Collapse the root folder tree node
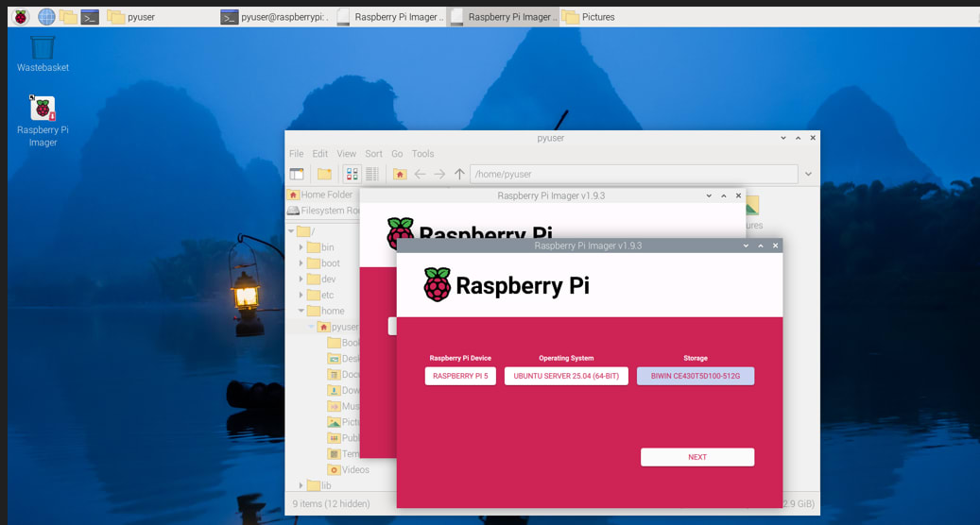Viewport: 980px width, 525px height. 291,231
